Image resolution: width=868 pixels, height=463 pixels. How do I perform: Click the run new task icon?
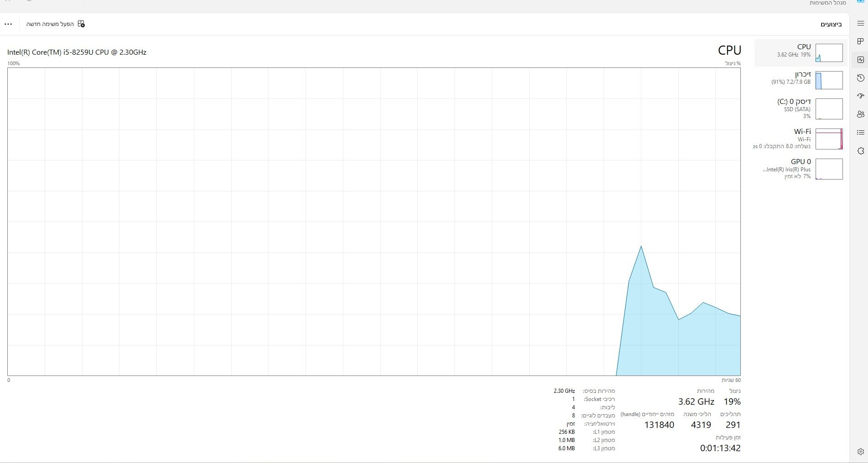[81, 24]
